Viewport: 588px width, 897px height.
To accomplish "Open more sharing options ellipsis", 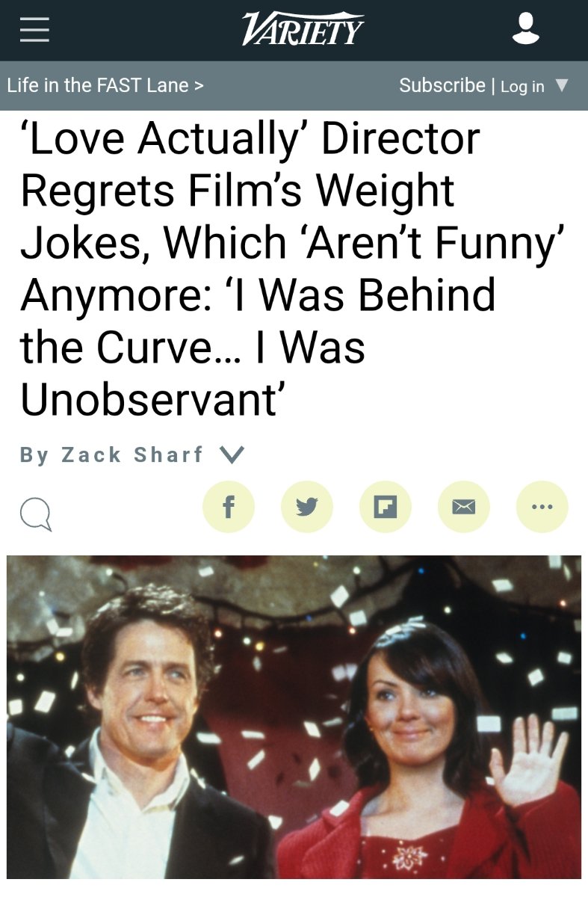I will [542, 507].
